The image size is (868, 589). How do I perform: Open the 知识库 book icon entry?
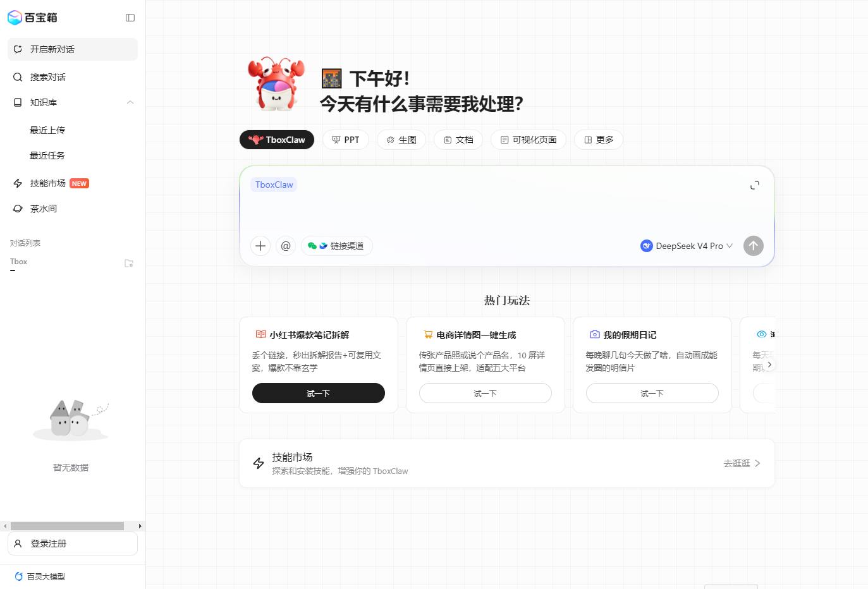pyautogui.click(x=18, y=102)
